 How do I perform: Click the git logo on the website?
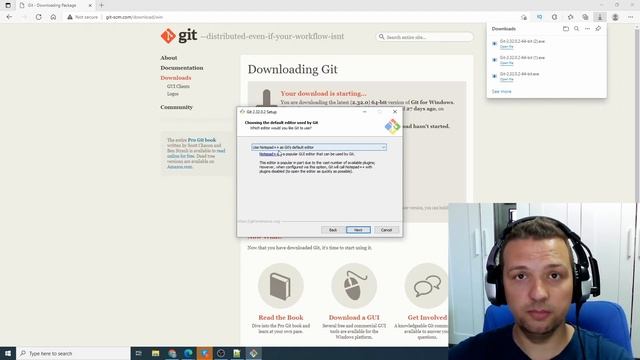[179, 36]
